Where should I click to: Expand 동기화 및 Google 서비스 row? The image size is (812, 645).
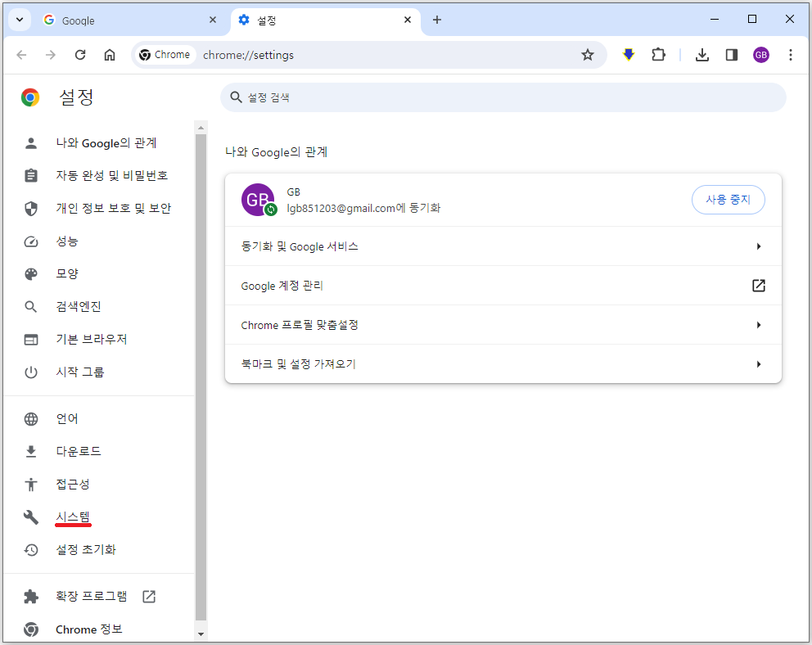coord(503,246)
